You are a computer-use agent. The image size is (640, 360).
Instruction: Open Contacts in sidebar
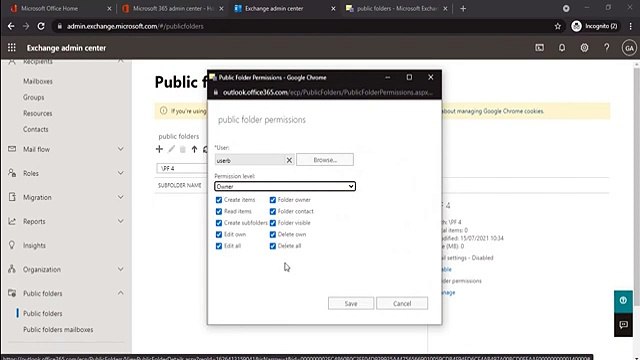tap(36, 129)
